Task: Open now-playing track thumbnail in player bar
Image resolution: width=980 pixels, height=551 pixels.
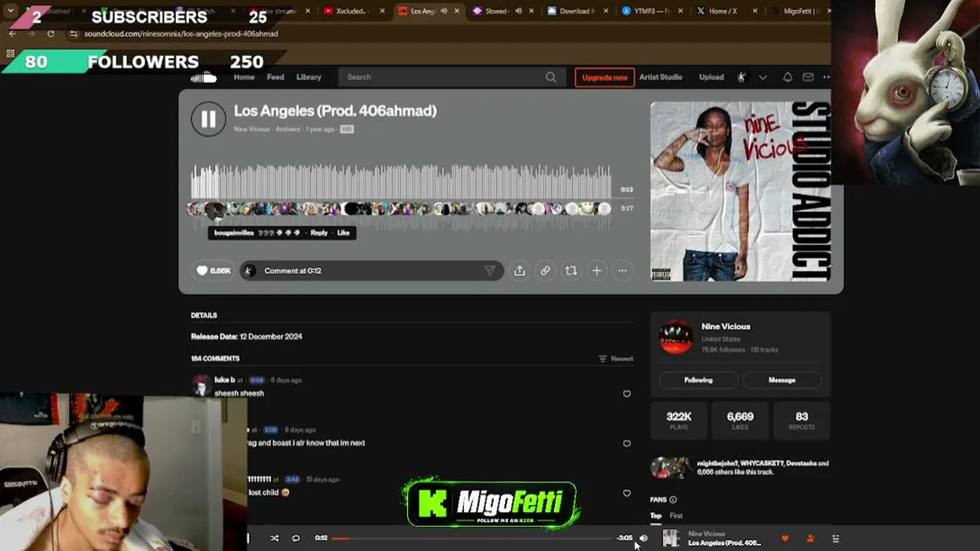Action: click(671, 539)
